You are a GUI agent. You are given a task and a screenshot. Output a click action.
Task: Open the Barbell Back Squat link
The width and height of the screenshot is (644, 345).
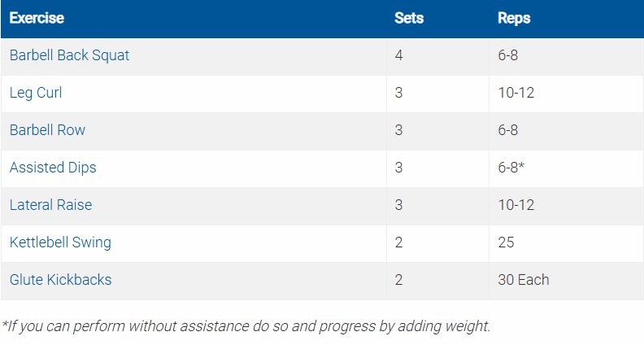click(69, 55)
